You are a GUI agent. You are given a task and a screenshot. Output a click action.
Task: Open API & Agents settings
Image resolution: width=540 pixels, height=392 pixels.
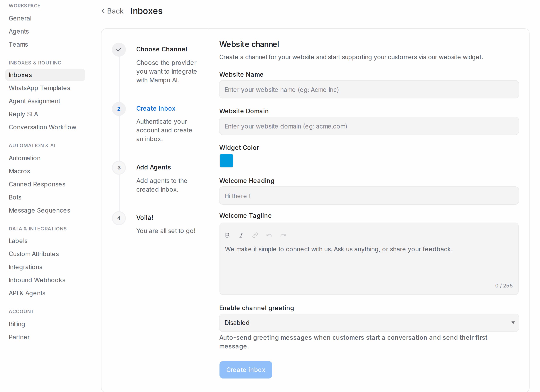tap(27, 293)
